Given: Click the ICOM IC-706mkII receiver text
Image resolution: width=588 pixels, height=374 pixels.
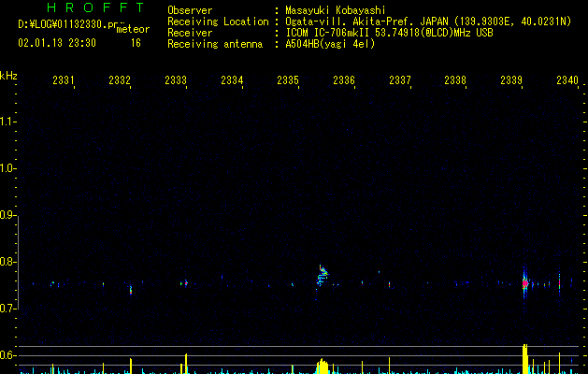Looking at the screenshot, I should (389, 33).
